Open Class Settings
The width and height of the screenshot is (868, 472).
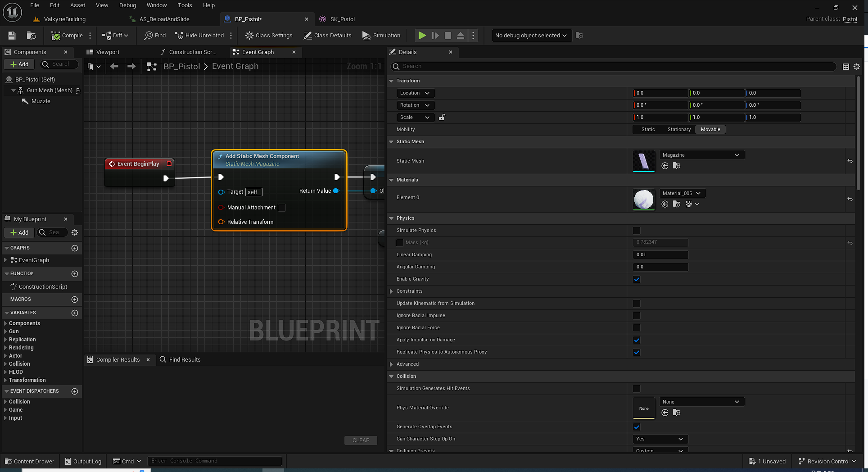(x=269, y=36)
